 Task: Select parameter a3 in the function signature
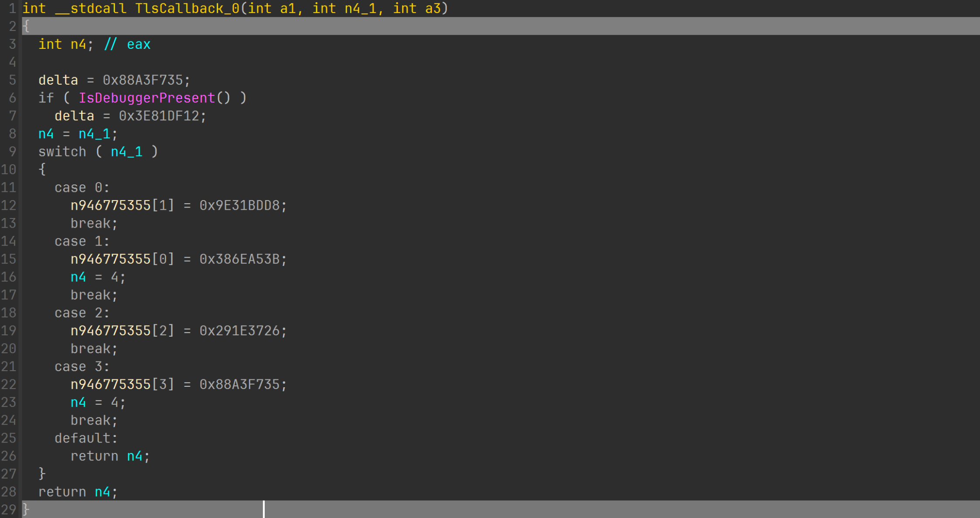click(433, 8)
